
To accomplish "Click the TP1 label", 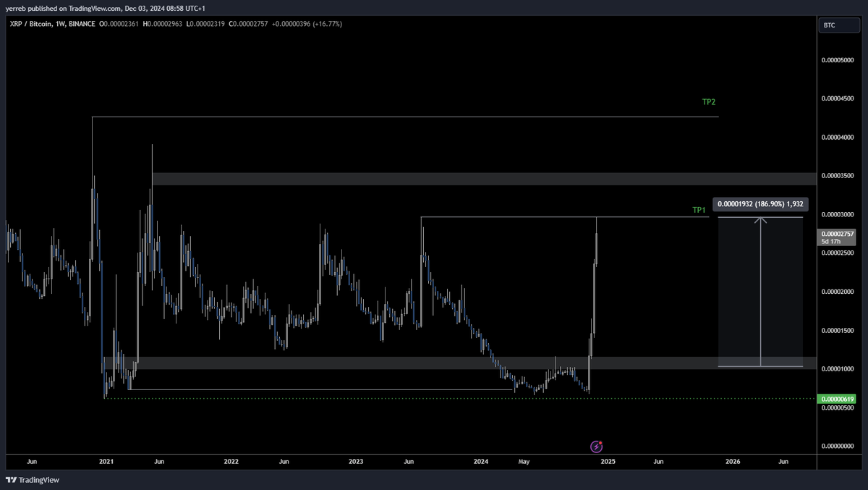I will click(699, 210).
